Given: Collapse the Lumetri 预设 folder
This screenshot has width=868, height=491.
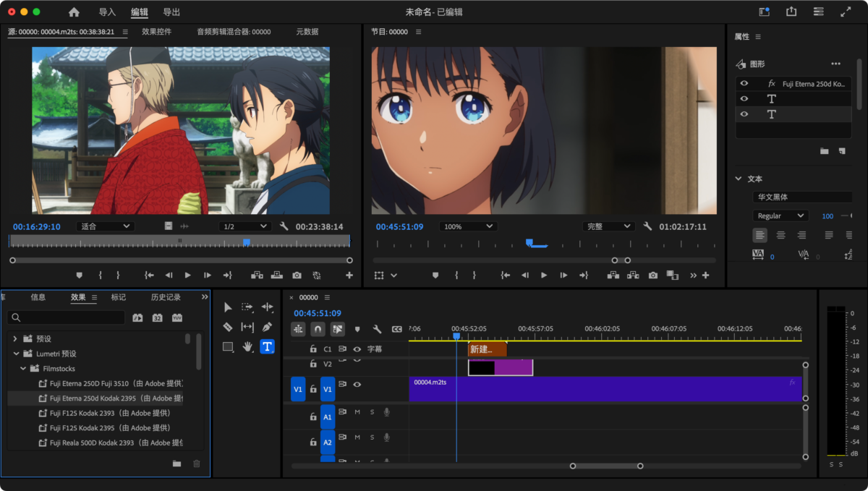Looking at the screenshot, I should coord(15,354).
